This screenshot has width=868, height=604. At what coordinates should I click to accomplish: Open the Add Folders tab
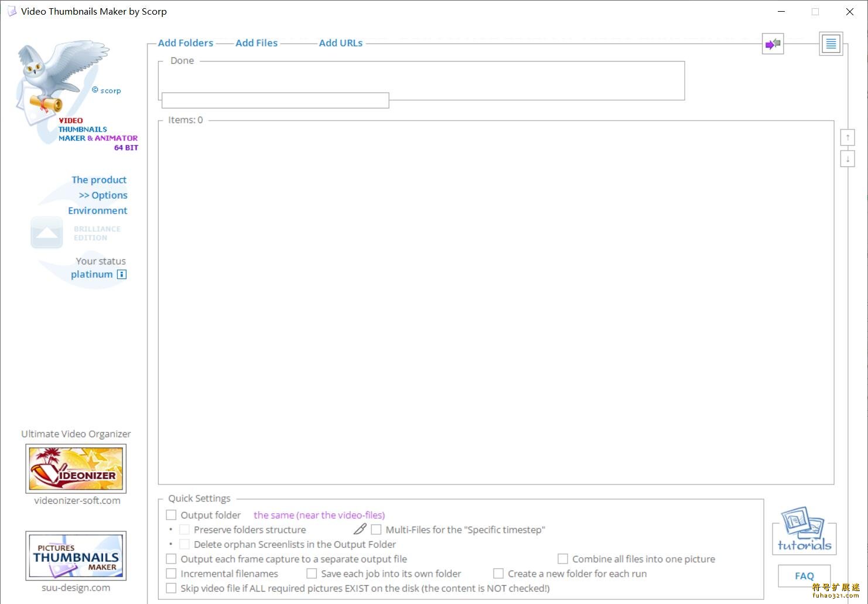[x=186, y=43]
